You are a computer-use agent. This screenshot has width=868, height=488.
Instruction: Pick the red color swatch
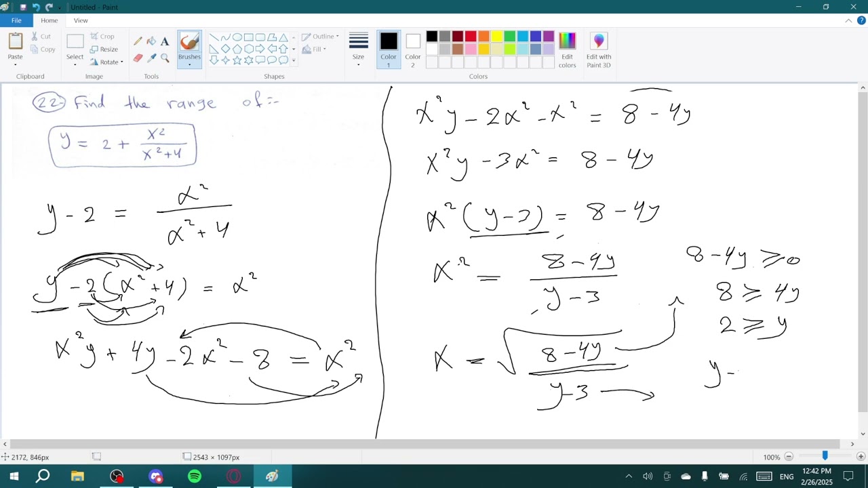click(x=471, y=37)
